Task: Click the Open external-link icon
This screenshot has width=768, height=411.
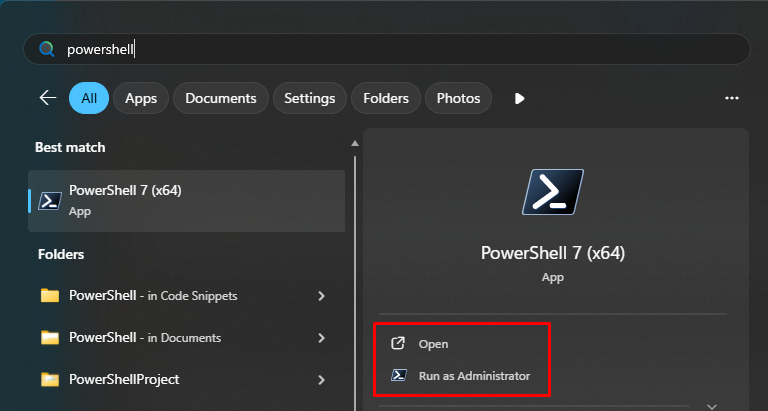Action: (398, 343)
